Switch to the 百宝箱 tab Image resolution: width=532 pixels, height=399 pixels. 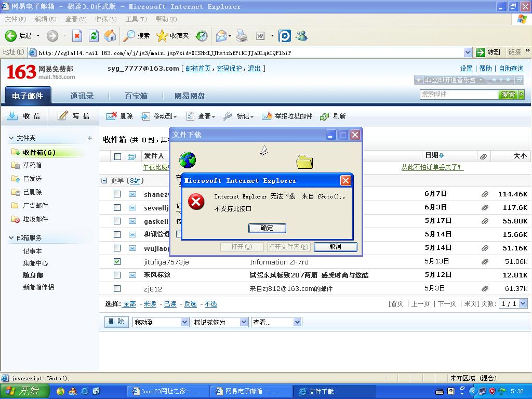point(136,96)
